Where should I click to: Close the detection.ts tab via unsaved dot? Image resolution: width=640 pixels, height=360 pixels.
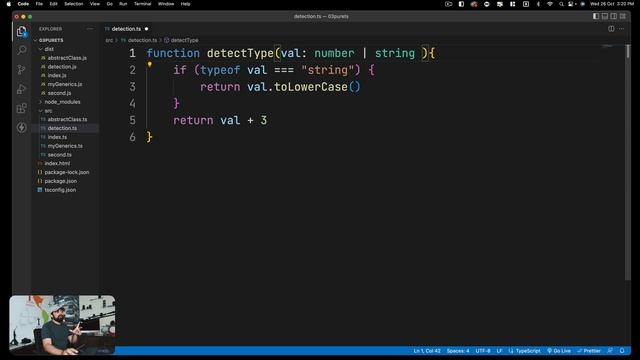coord(146,29)
